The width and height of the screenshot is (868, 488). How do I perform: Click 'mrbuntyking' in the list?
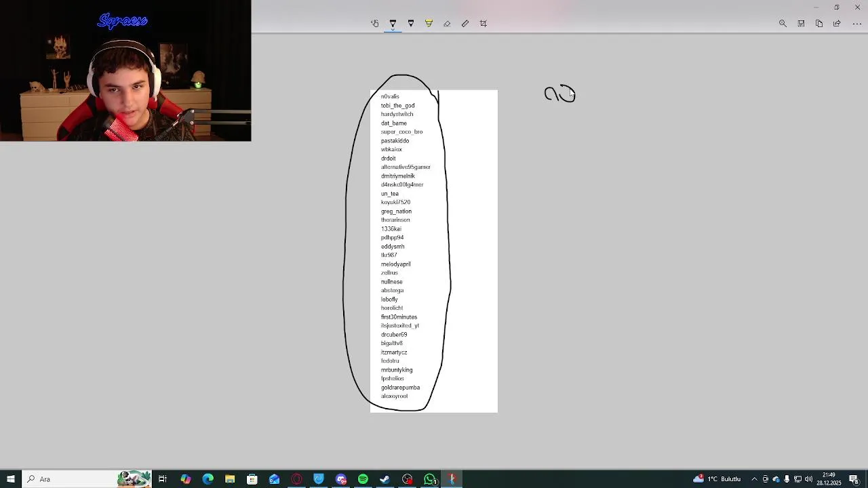coord(397,370)
